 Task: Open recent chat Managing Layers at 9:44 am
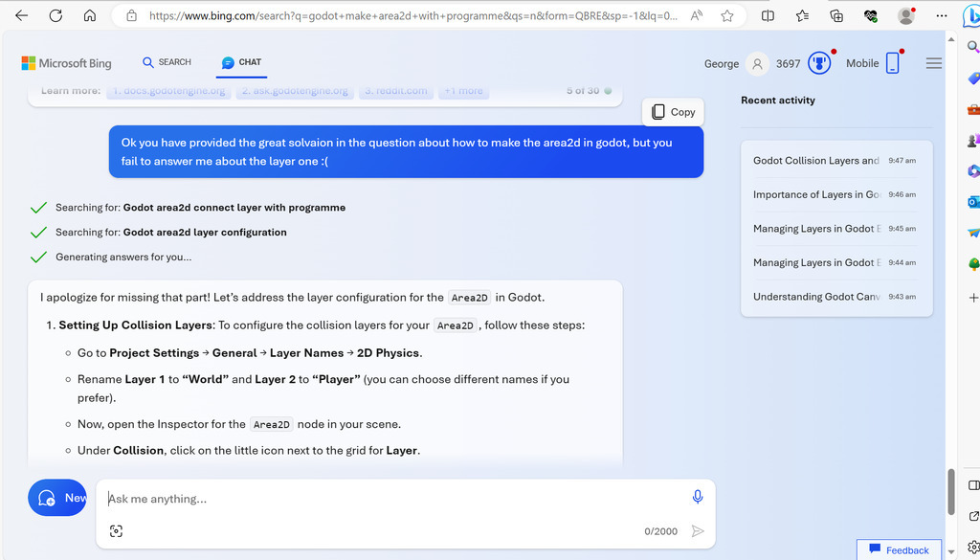[x=836, y=262]
